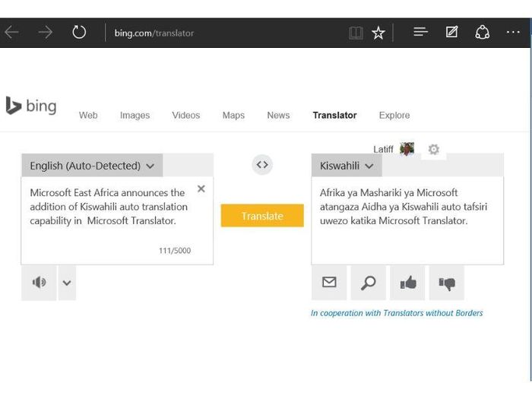
Task: Swap languages with arrows button
Action: pos(262,165)
